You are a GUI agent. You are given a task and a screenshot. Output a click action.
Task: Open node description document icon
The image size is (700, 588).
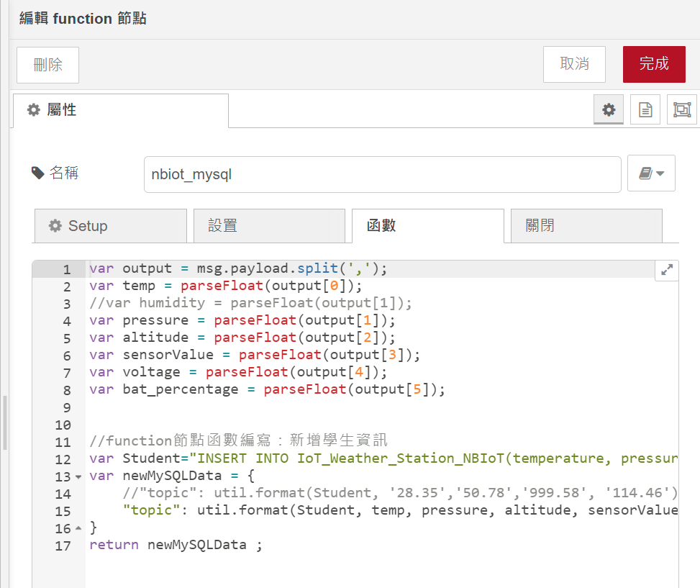(x=645, y=110)
